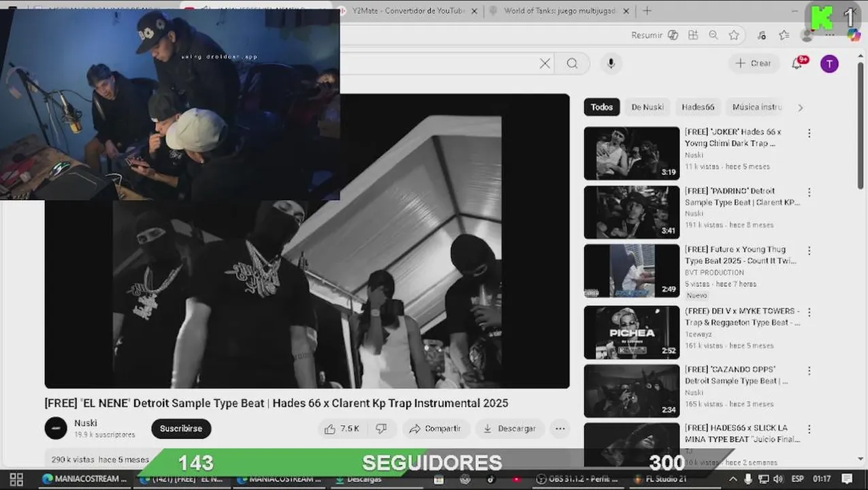Screen dimensions: 868x490
Task: Open the video's more actions ellipsis
Action: (560, 429)
